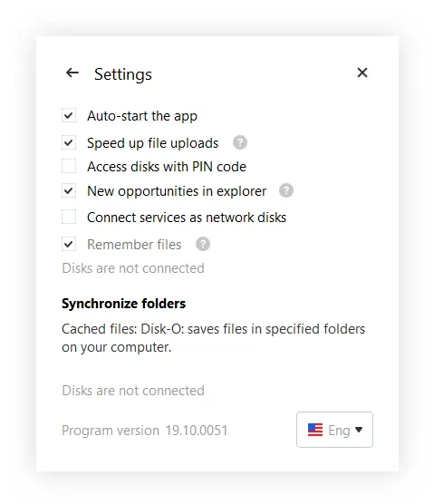Click the dropdown arrow next to Eng

click(359, 430)
